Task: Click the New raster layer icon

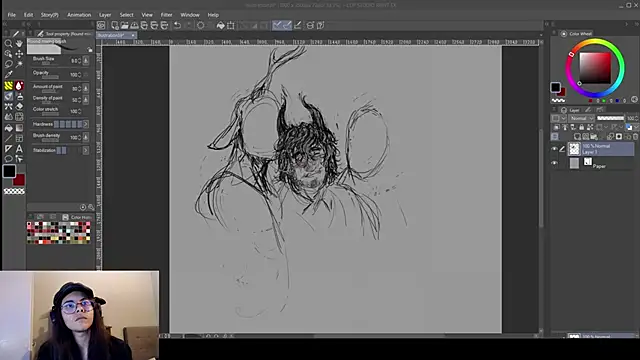Action: pyautogui.click(x=577, y=136)
